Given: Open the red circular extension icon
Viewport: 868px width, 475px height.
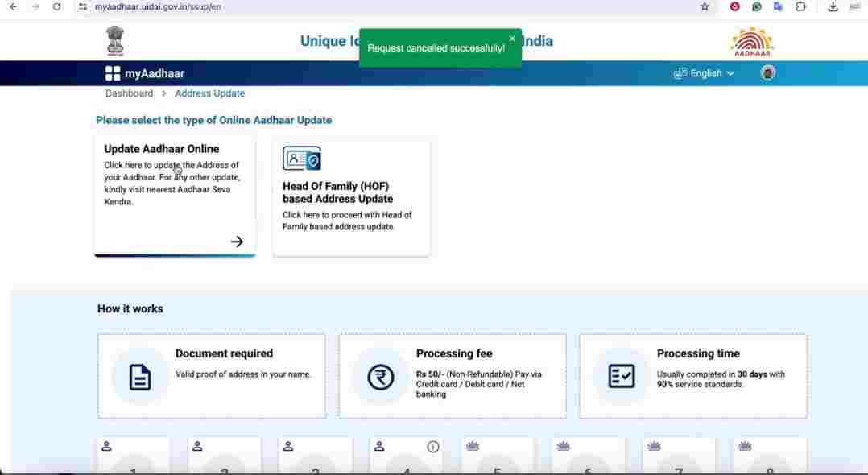Looking at the screenshot, I should 734,7.
